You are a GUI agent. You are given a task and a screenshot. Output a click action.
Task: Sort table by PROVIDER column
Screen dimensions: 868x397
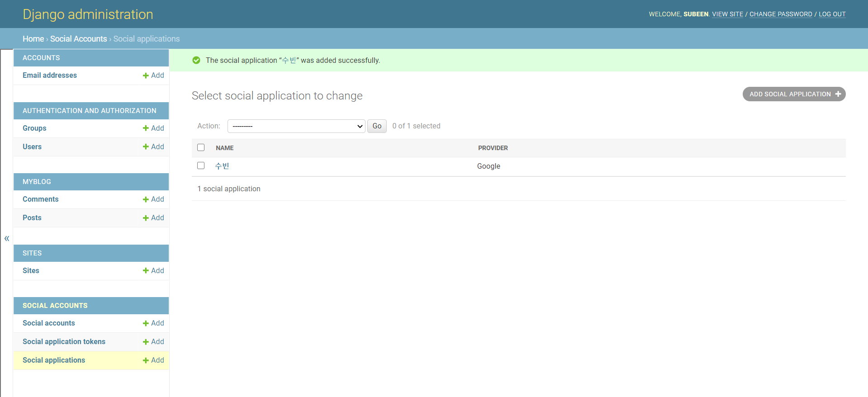click(493, 148)
